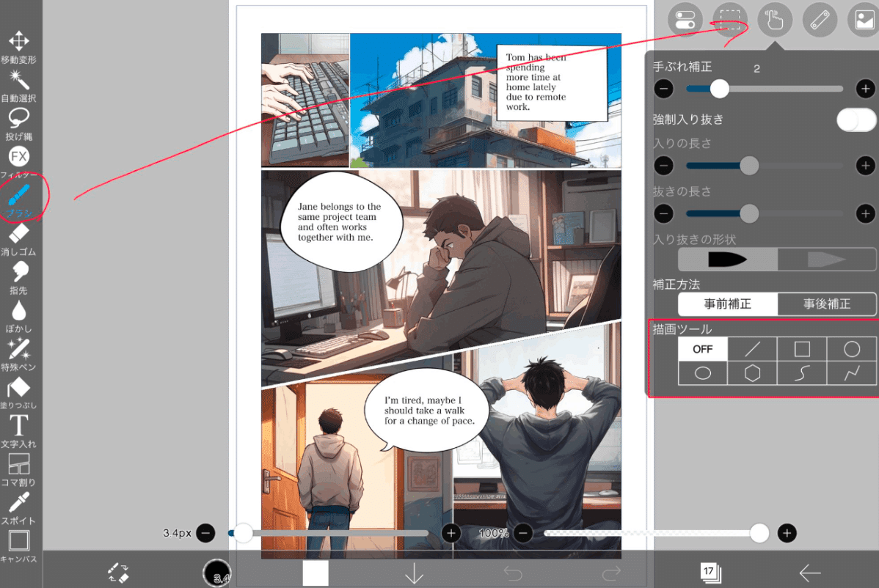Adjust the brush thickness slider
Viewport: 879px width, 588px height.
point(329,533)
